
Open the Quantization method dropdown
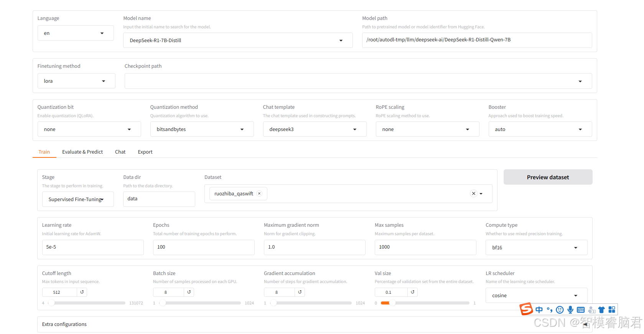(202, 129)
